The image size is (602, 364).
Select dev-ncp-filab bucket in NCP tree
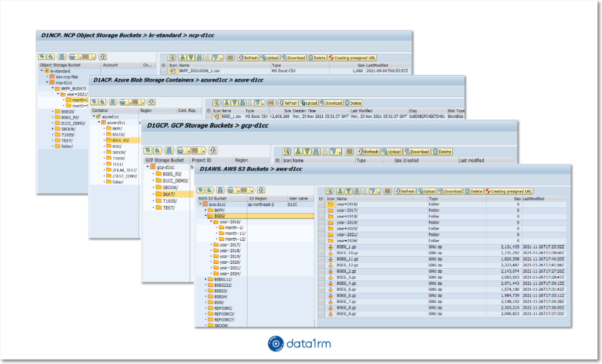point(64,77)
